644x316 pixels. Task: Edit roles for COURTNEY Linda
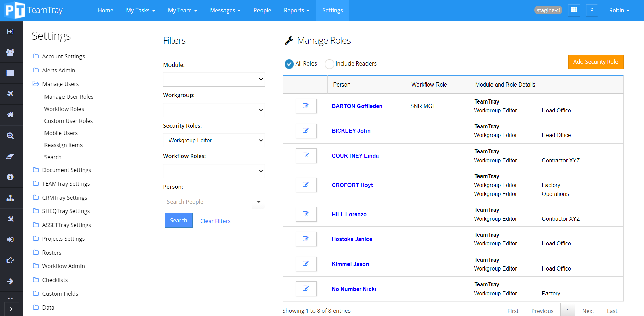[x=306, y=155]
